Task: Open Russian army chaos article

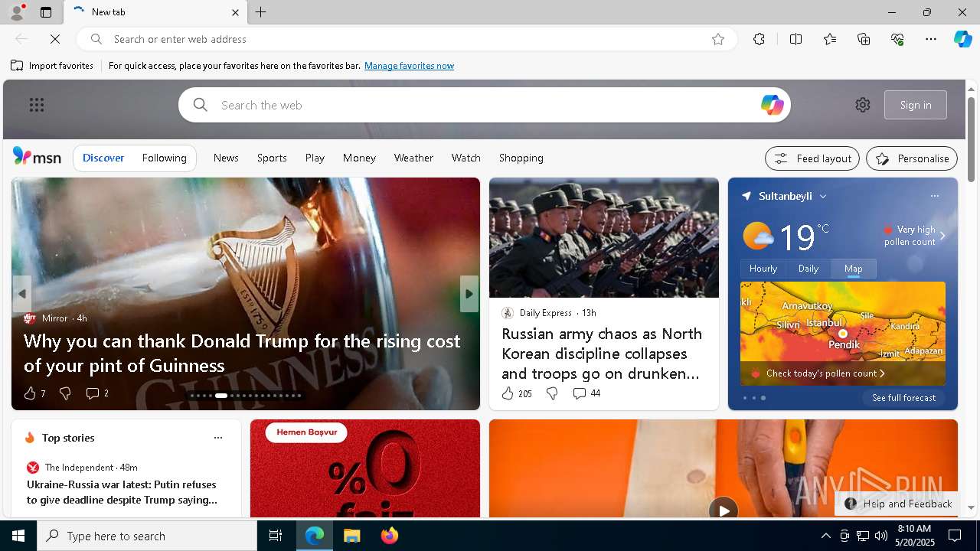Action: (x=602, y=354)
